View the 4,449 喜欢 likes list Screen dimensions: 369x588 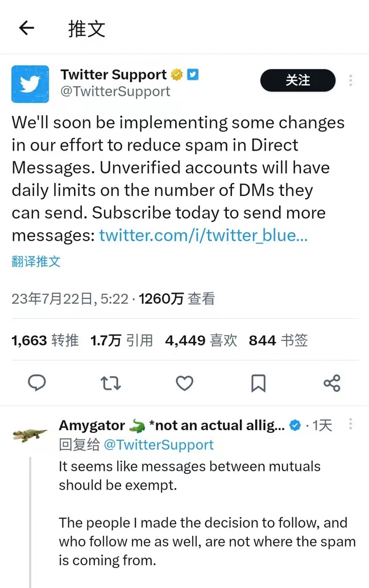point(201,340)
